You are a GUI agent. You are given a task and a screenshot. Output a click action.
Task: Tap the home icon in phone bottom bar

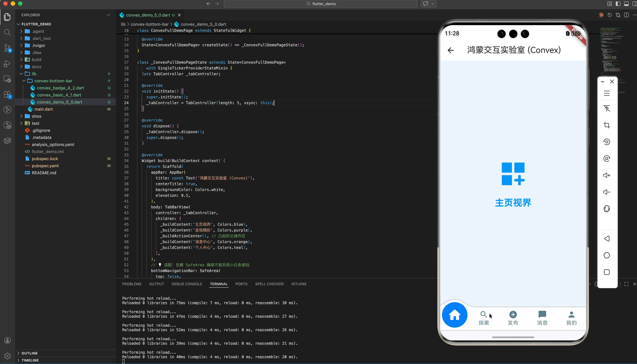(x=454, y=315)
